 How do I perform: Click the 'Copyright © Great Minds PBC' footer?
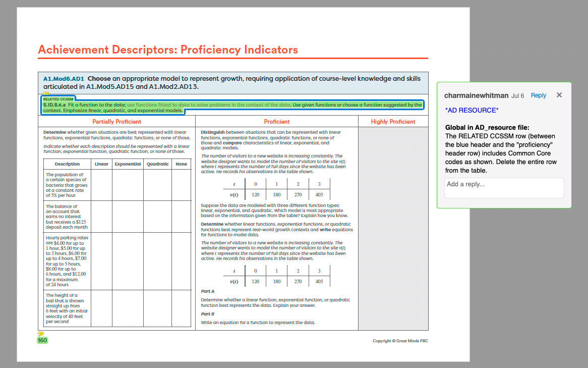tap(400, 341)
